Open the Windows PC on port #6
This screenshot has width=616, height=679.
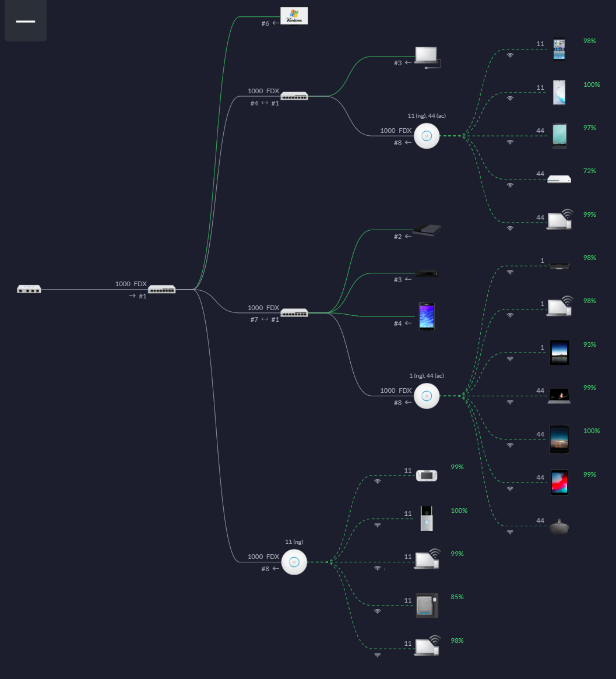tap(294, 16)
